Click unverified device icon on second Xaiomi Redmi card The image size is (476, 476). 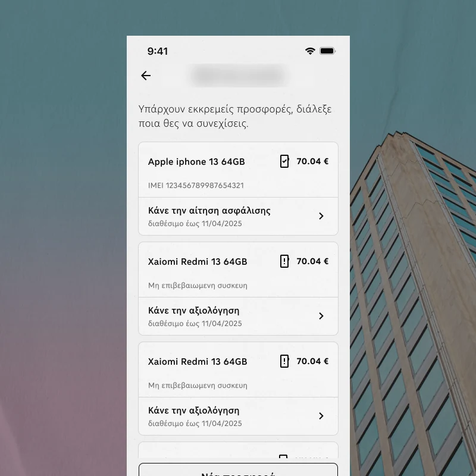[284, 361]
